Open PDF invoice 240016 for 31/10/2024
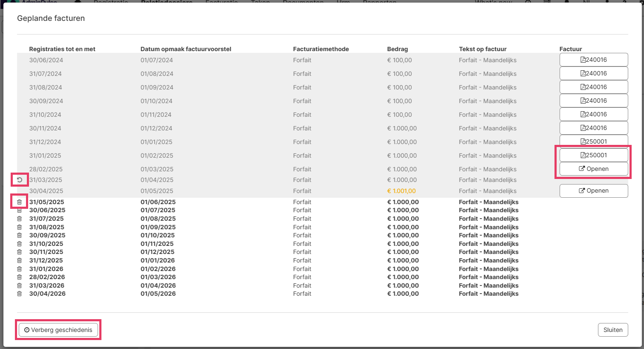The height and width of the screenshot is (349, 644). tap(593, 114)
